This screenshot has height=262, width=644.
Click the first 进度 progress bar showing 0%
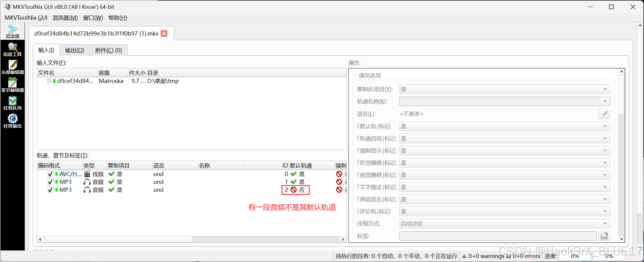point(574,256)
